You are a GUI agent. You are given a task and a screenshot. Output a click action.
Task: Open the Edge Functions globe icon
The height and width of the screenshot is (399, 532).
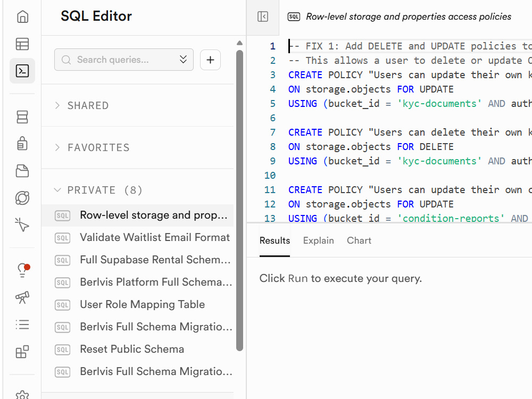click(x=22, y=198)
